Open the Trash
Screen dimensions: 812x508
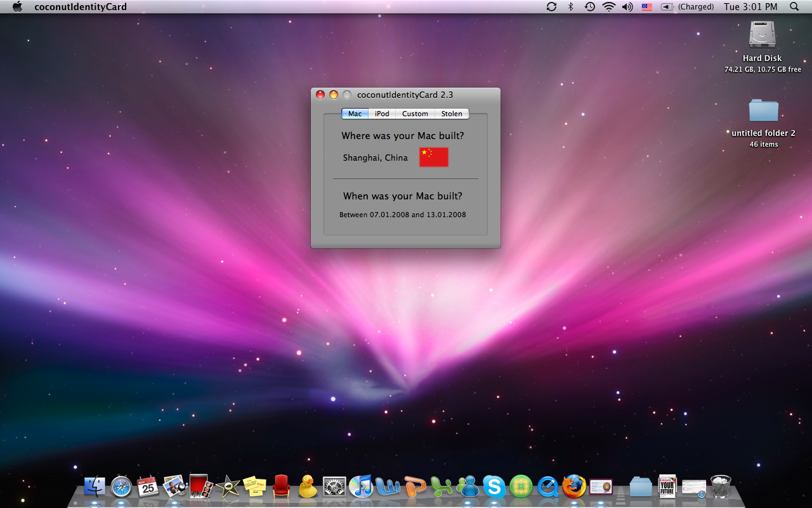(x=721, y=486)
